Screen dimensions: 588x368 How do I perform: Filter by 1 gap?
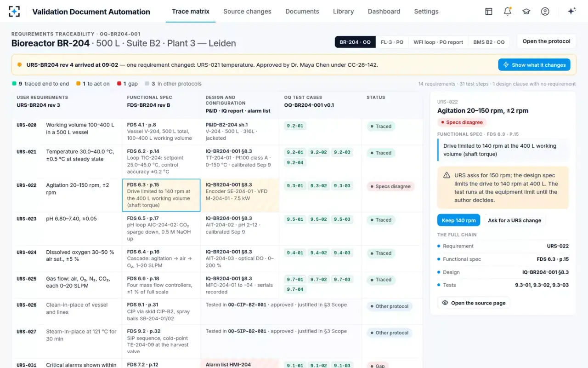tap(128, 84)
